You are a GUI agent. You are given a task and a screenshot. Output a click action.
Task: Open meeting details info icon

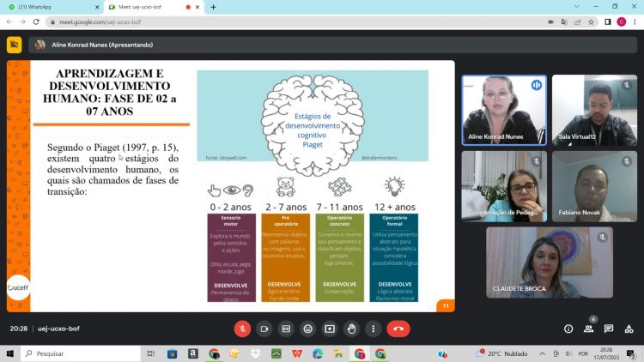pyautogui.click(x=568, y=329)
